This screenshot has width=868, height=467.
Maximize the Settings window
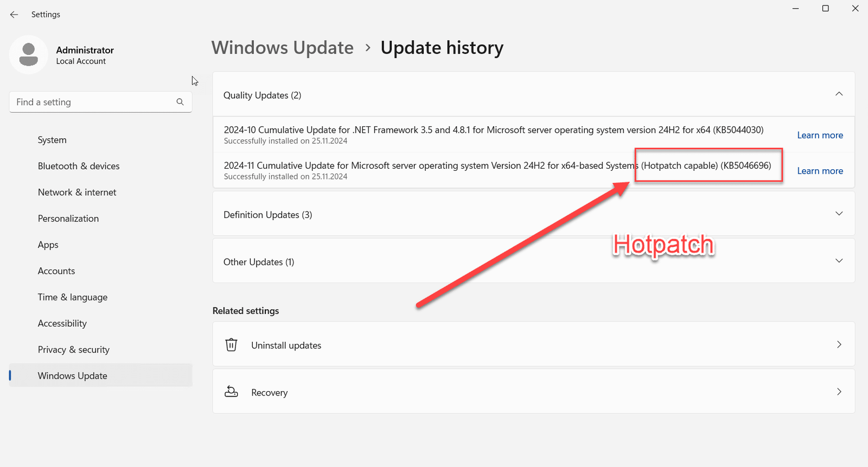point(825,9)
